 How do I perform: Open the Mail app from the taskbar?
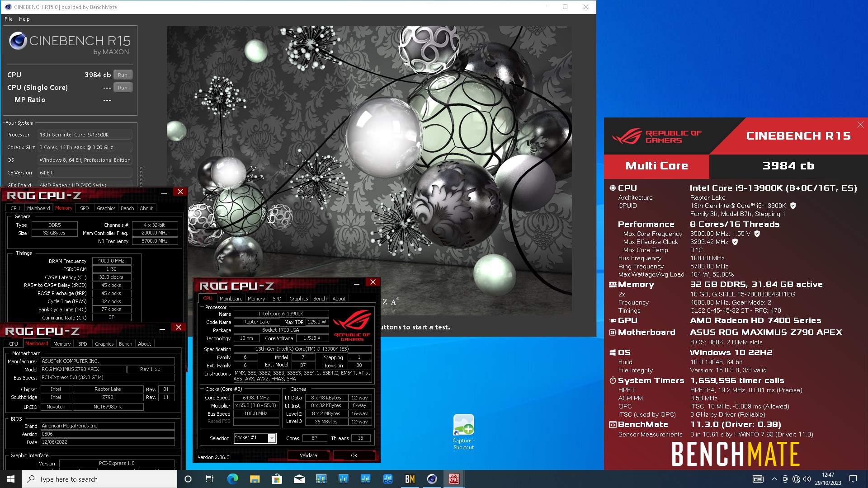click(299, 479)
